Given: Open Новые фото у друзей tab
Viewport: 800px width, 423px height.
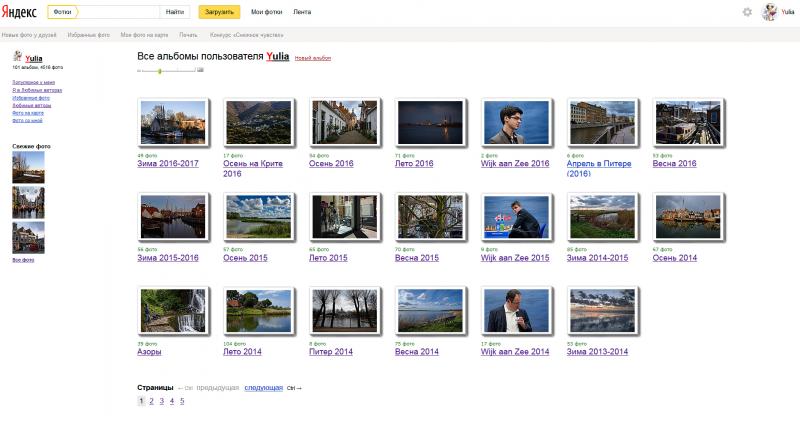Looking at the screenshot, I should point(29,35).
